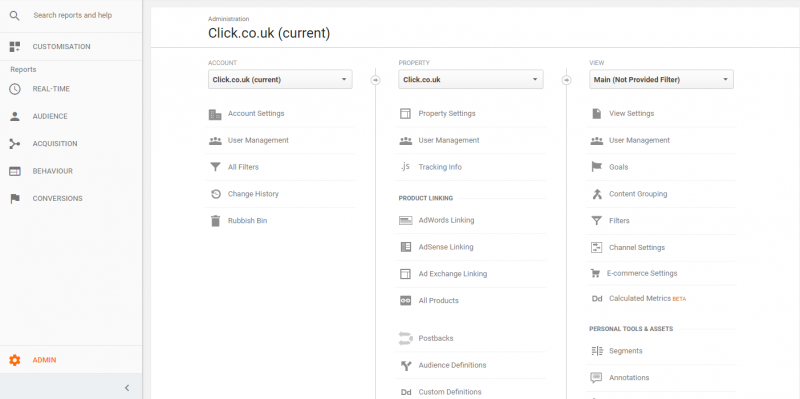Click the Tracking Info .js icon
The image size is (800, 399).
coord(405,167)
